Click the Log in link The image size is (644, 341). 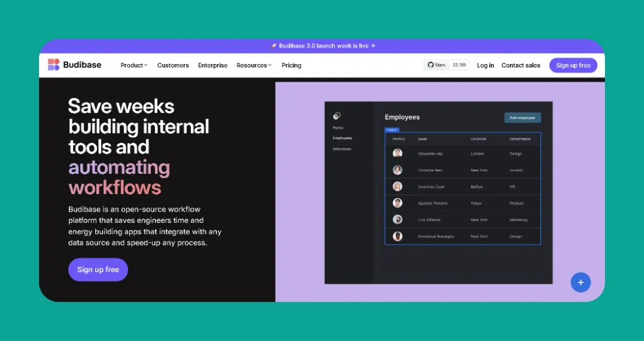(485, 65)
